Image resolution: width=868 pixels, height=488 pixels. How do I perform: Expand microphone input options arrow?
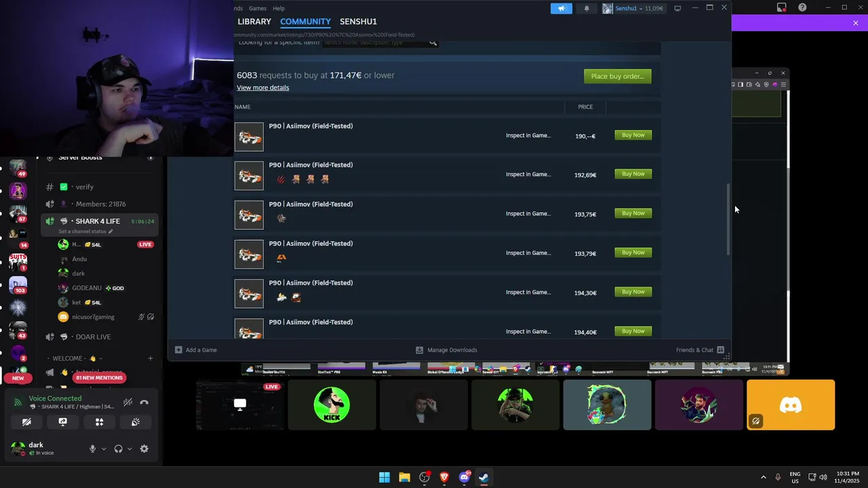104,449
